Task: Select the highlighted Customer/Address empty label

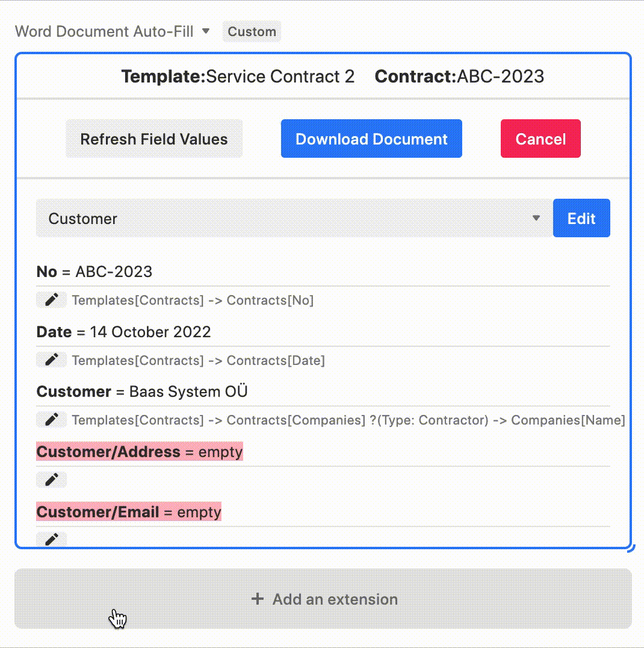Action: [140, 452]
